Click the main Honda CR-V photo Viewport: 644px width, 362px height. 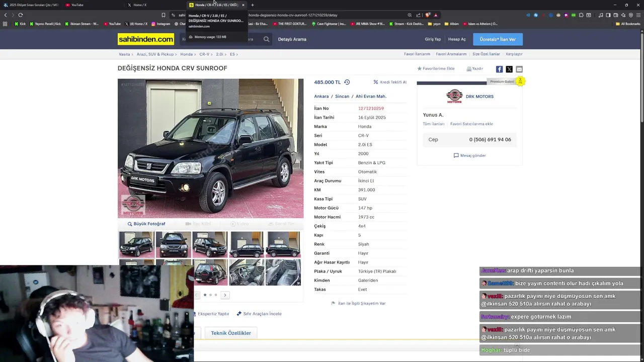click(210, 148)
